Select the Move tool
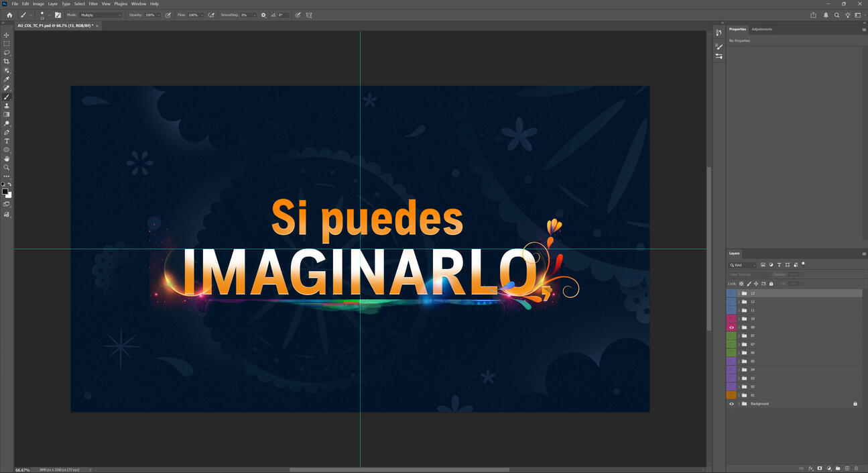The width and height of the screenshot is (868, 473). click(7, 35)
